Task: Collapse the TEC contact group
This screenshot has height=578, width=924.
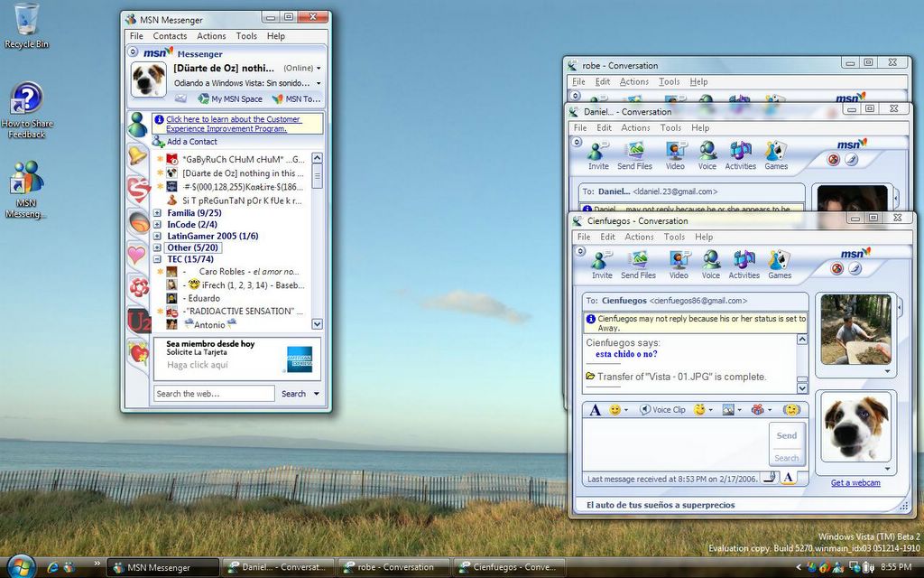Action: pos(157,259)
